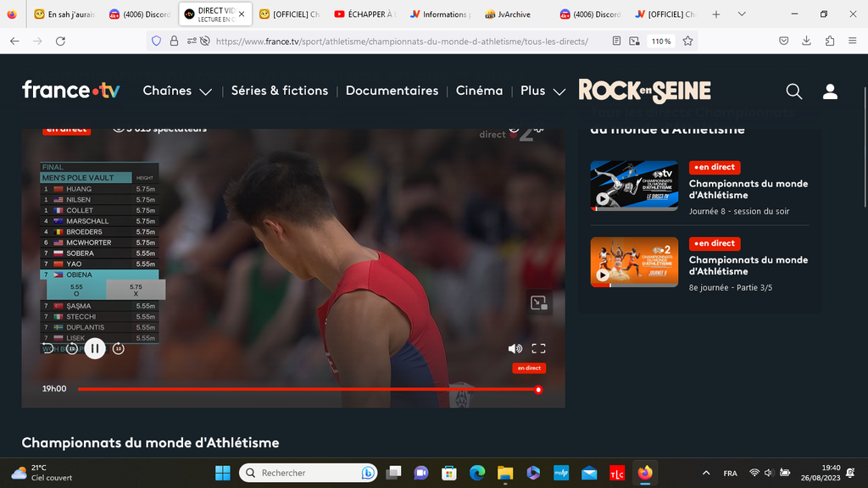This screenshot has width=868, height=488.
Task: Open a new browser tab
Action: pyautogui.click(x=715, y=14)
